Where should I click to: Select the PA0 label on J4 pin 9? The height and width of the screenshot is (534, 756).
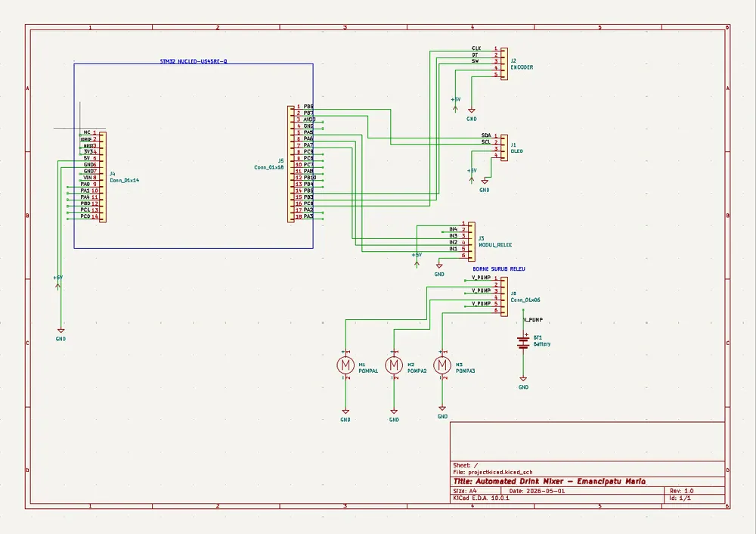click(x=85, y=184)
